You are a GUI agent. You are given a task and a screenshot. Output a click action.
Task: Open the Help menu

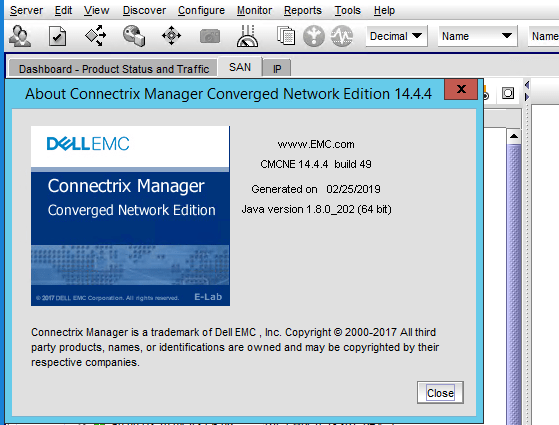tap(384, 10)
